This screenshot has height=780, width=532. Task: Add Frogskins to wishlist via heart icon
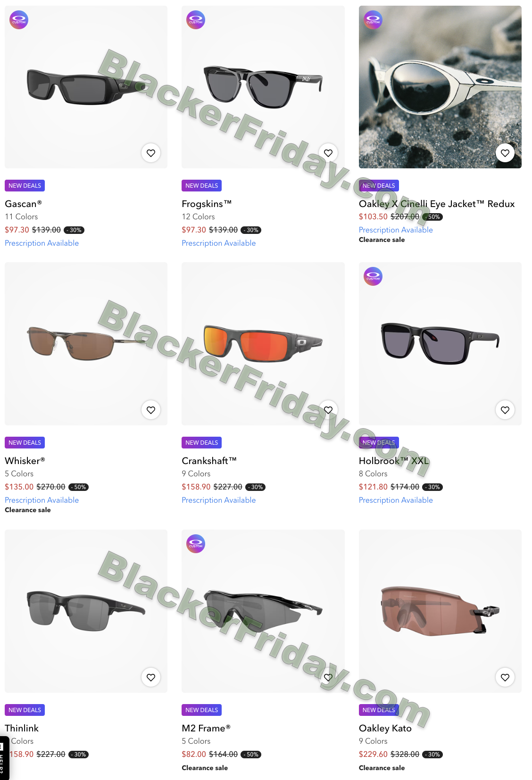pyautogui.click(x=328, y=153)
